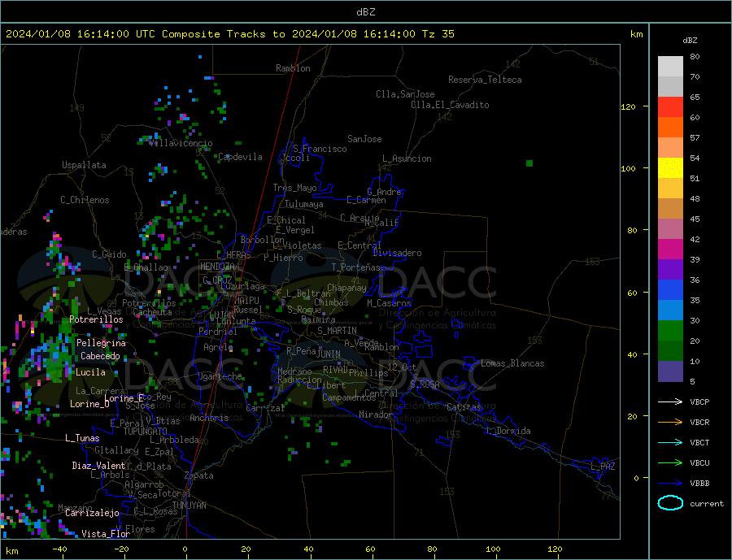Select the brown 45-48 dBZ swatch
The height and width of the screenshot is (560, 732).
click(670, 209)
